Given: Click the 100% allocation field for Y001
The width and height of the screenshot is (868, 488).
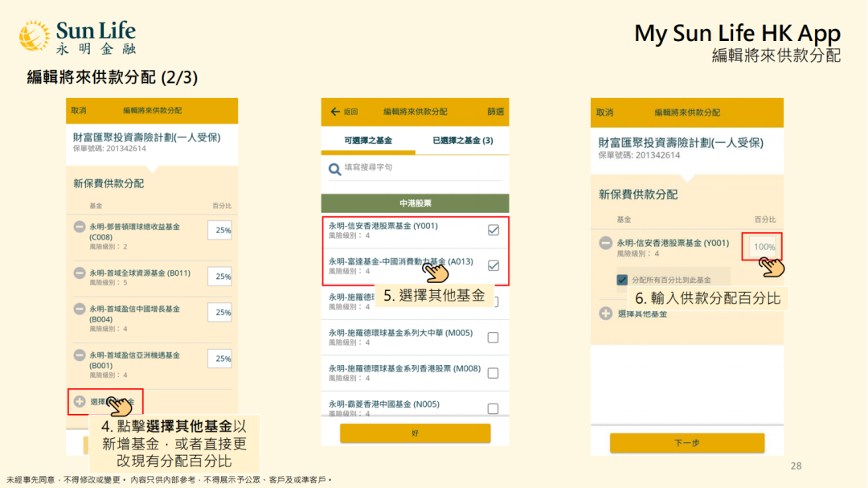Looking at the screenshot, I should (x=762, y=247).
